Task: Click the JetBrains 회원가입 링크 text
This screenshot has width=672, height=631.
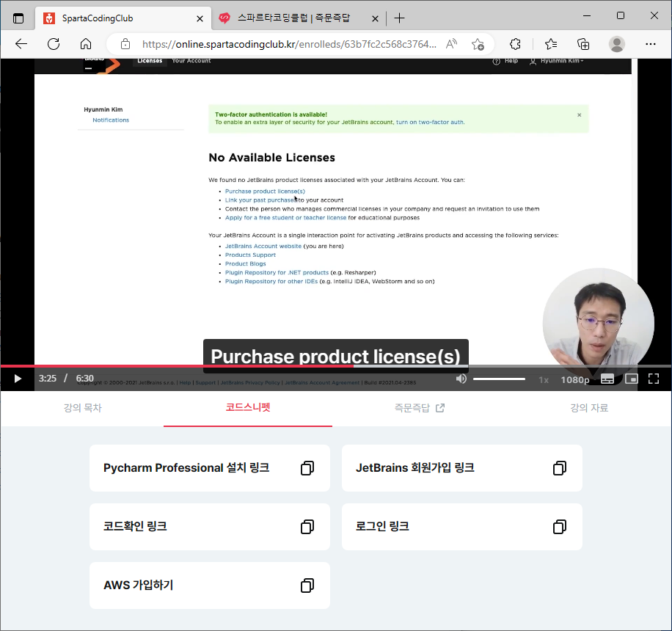Action: tap(414, 467)
